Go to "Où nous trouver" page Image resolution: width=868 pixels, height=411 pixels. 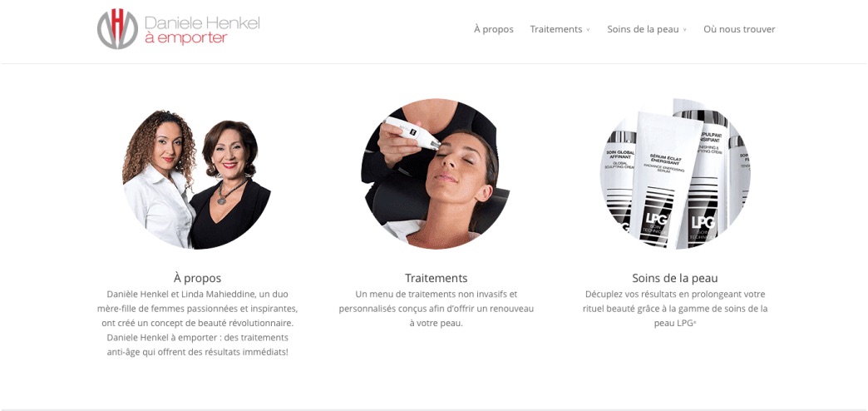(740, 29)
